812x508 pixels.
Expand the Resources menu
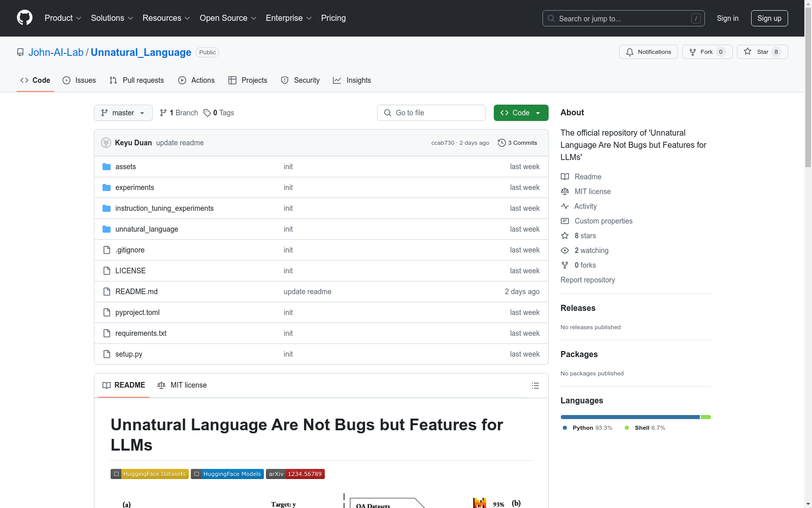tap(166, 18)
